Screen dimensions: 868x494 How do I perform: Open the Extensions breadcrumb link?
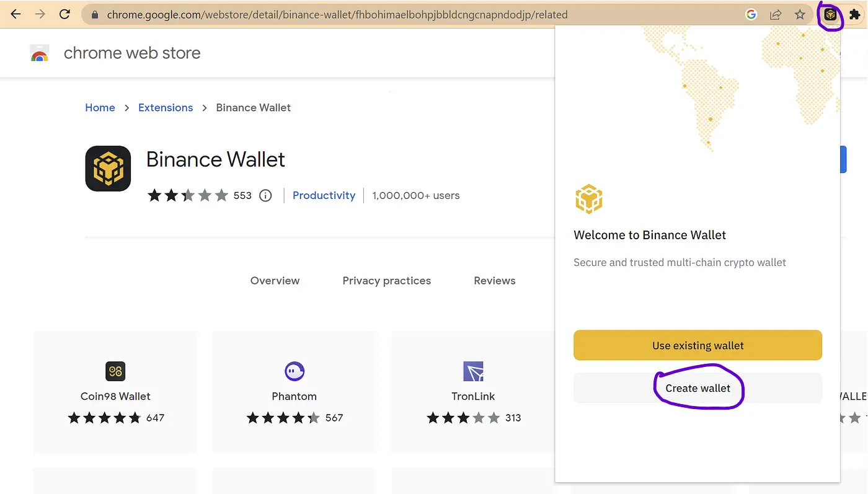[x=166, y=108]
